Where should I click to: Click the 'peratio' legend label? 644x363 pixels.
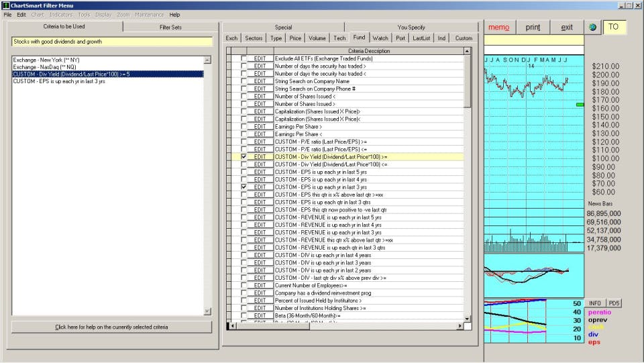599,312
